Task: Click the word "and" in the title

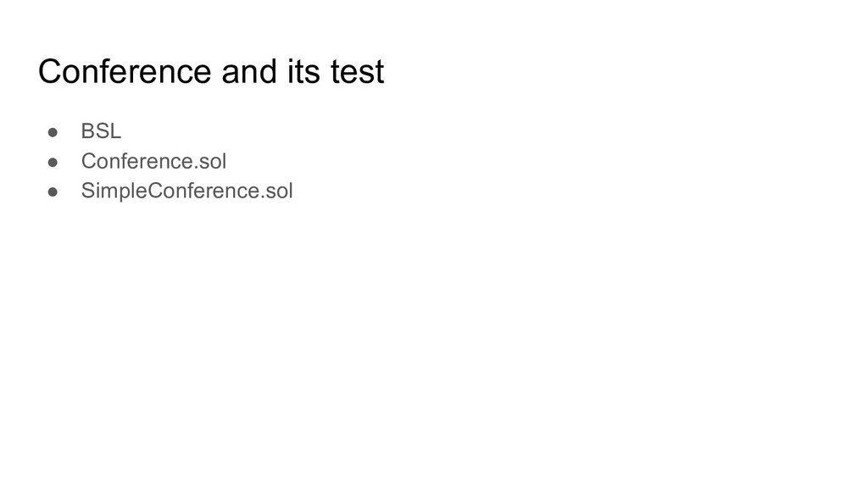Action: (x=249, y=72)
